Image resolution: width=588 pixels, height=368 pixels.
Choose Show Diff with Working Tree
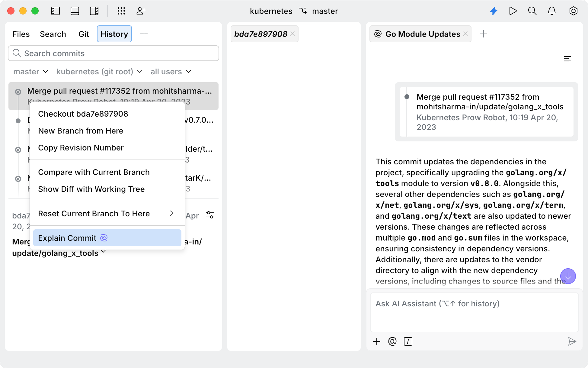(107, 189)
